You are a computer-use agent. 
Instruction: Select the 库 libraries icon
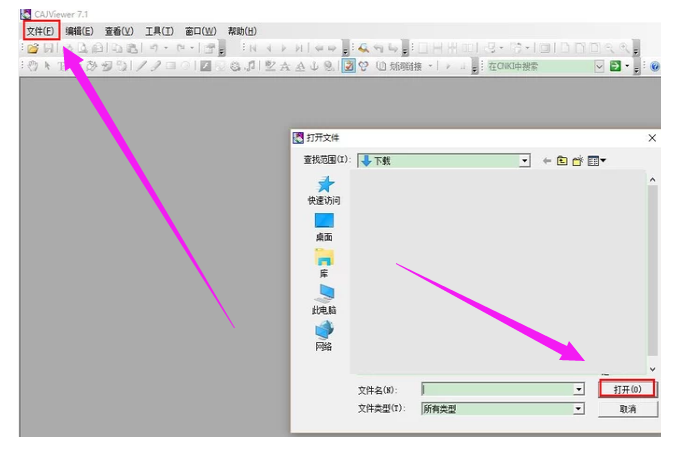pos(324,262)
